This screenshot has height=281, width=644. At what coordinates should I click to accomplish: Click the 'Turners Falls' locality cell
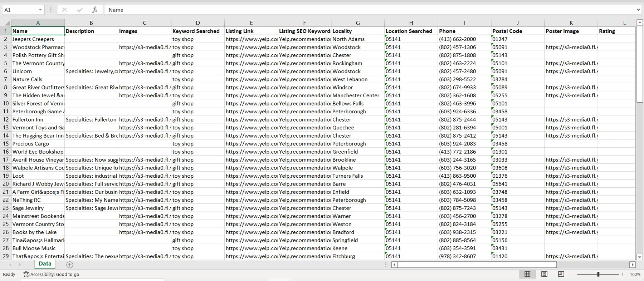pyautogui.click(x=358, y=176)
